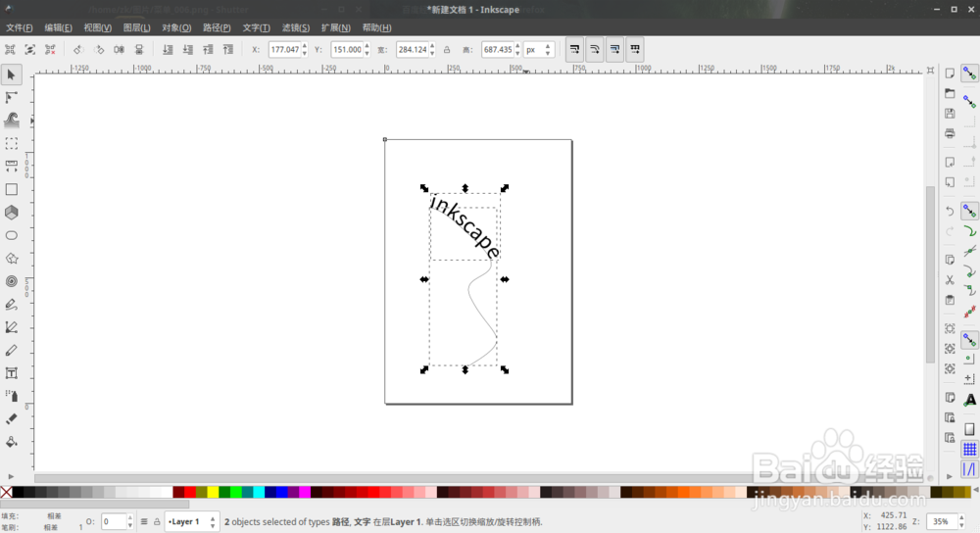Flip selection horizontally
The width and height of the screenshot is (980, 533).
pyautogui.click(x=119, y=49)
